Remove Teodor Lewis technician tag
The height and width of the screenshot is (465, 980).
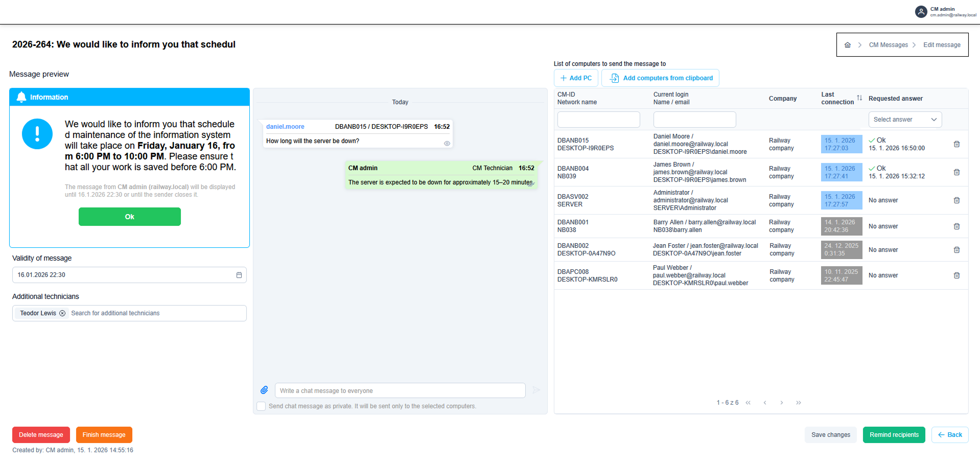(62, 313)
